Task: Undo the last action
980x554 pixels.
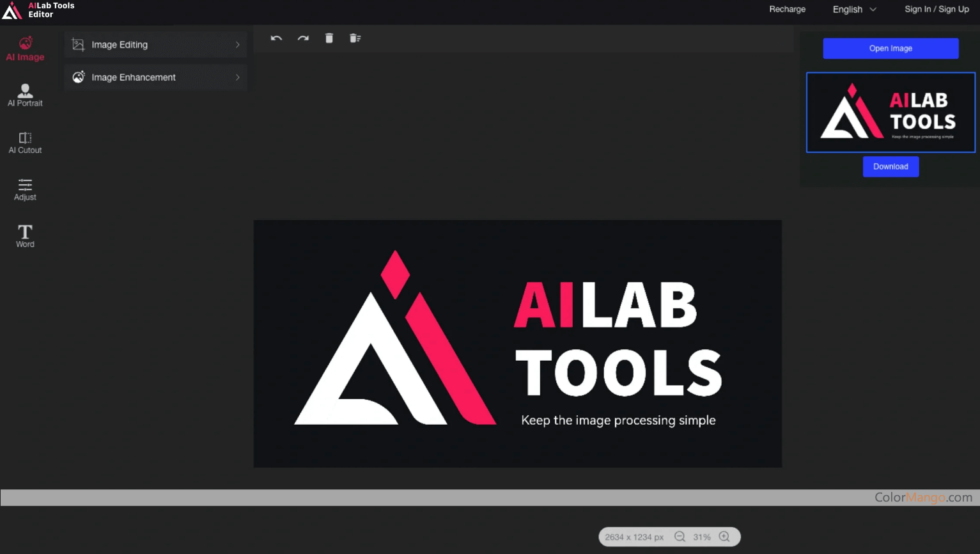Action: tap(276, 38)
